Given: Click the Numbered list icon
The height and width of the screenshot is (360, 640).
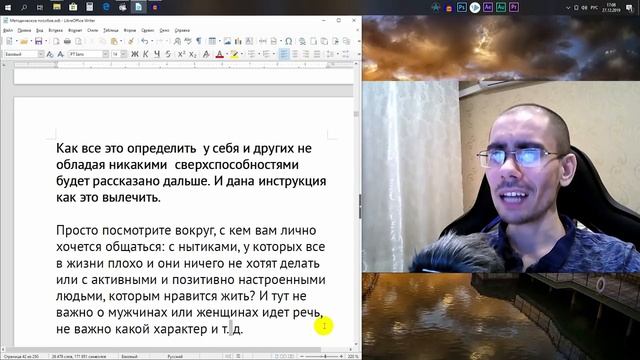Looking at the screenshot, I should click(267, 54).
